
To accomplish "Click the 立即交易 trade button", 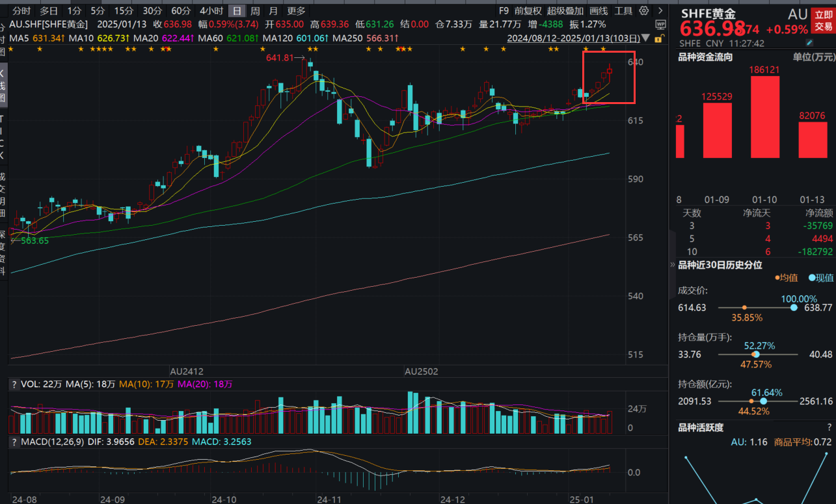I will (x=824, y=21).
